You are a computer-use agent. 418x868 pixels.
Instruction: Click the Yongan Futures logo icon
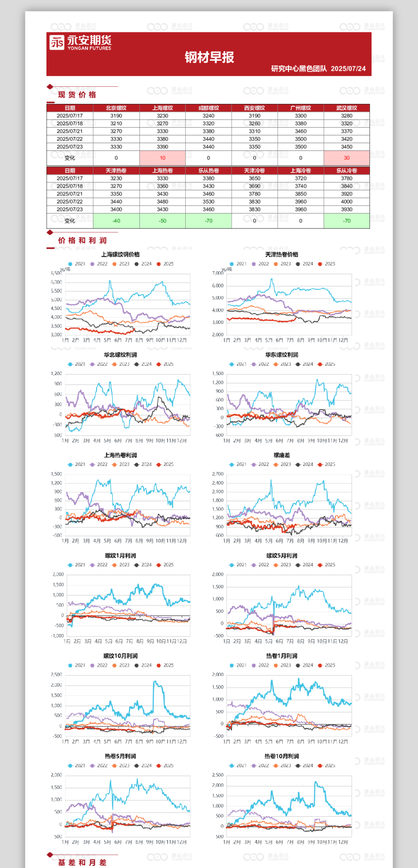point(57,42)
